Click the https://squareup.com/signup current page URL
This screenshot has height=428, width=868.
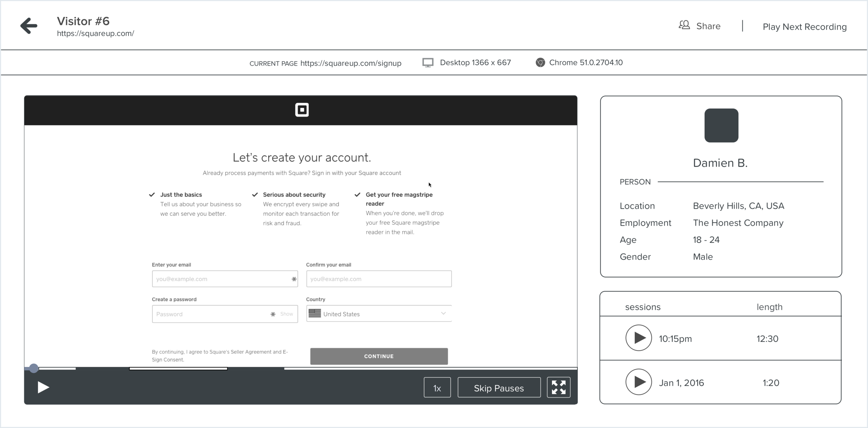tap(351, 63)
